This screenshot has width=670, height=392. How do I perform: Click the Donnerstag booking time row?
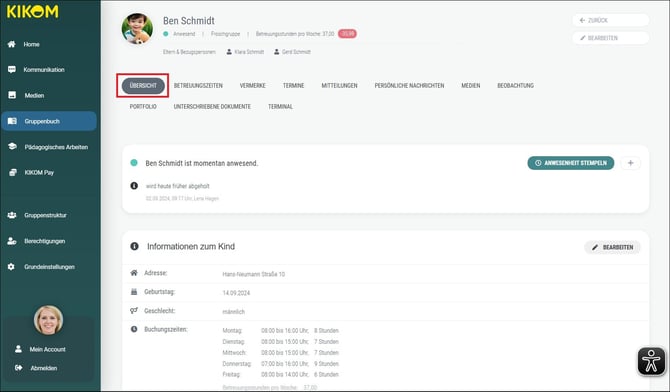pyautogui.click(x=280, y=364)
